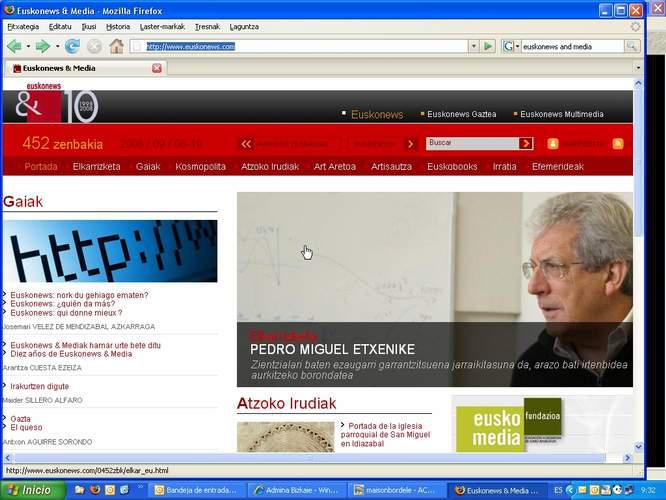Open the Laster-markak menu

pos(162,27)
